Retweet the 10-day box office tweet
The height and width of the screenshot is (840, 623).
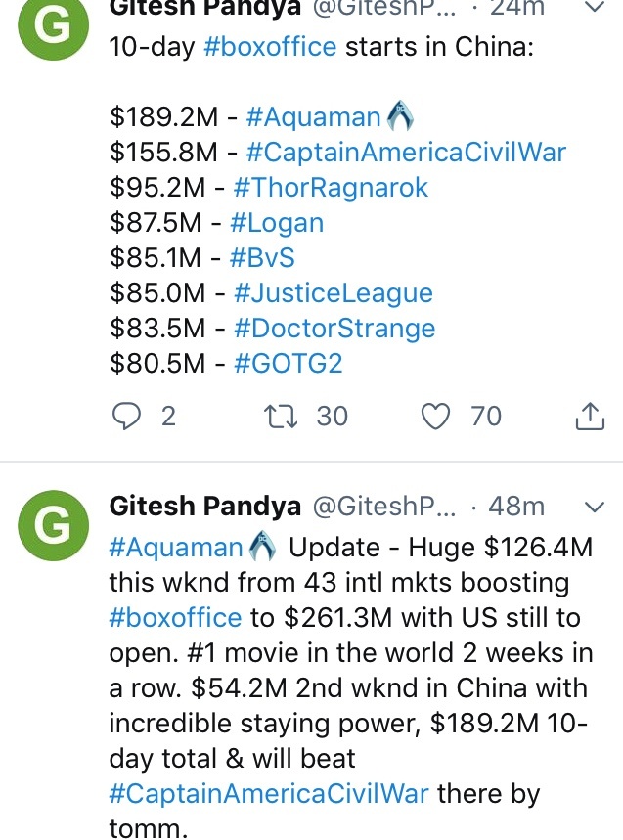click(281, 417)
